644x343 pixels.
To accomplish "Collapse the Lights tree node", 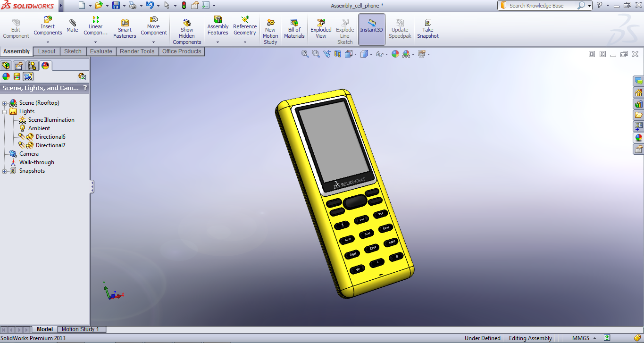I will [x=5, y=111].
